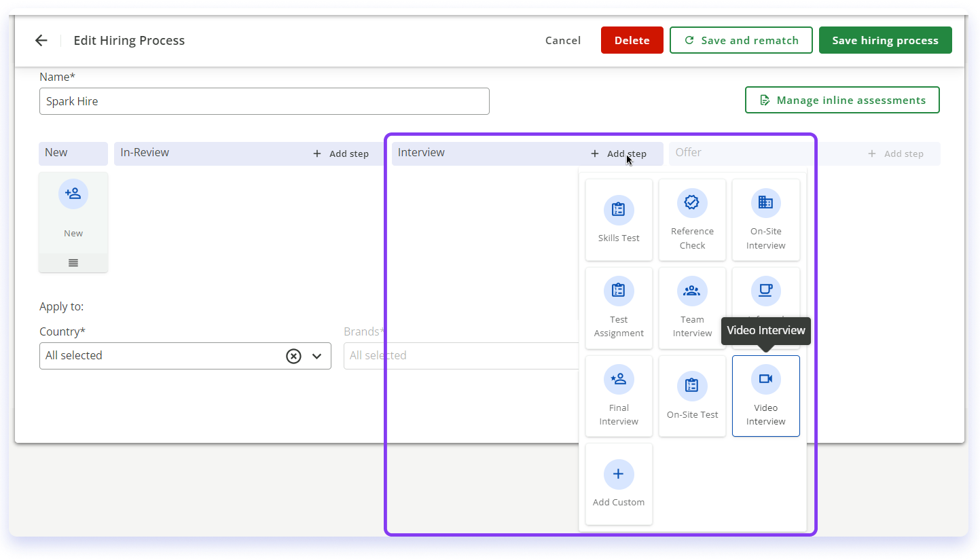Viewport: 980px width, 559px height.
Task: Select the On-Site Test step
Action: 692,396
